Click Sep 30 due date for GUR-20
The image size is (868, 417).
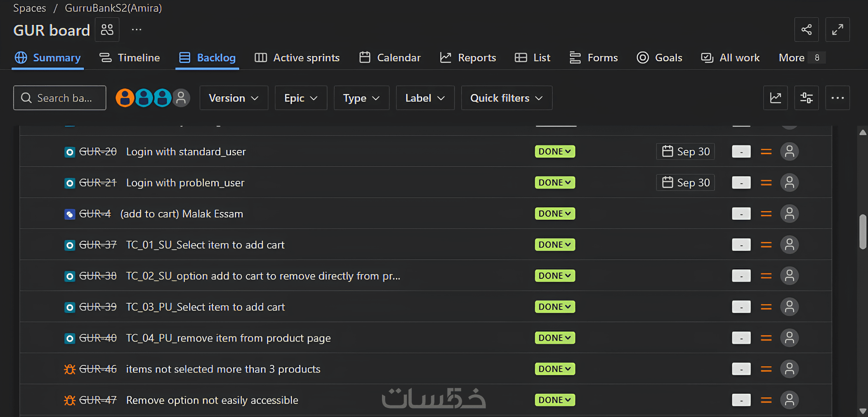(x=685, y=151)
